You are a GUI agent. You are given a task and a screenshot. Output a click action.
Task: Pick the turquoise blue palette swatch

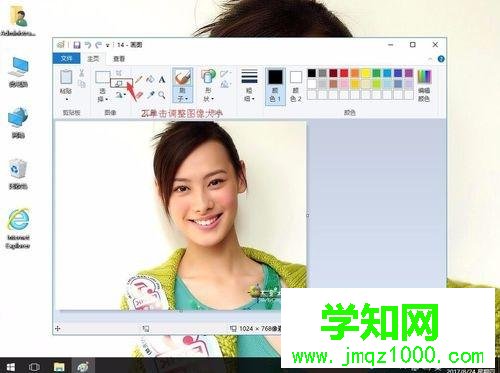387,73
